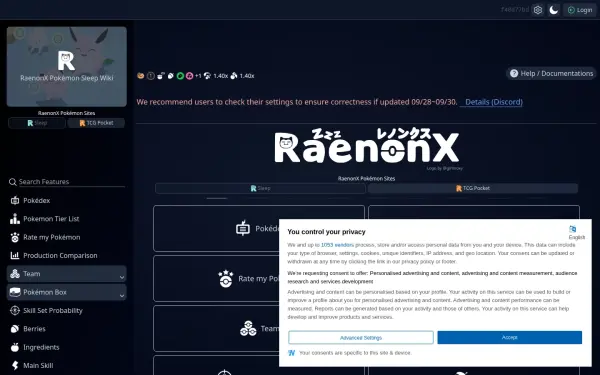Image resolution: width=600 pixels, height=375 pixels.
Task: Select the Sleep tab below RaenonX logo
Action: (x=260, y=188)
